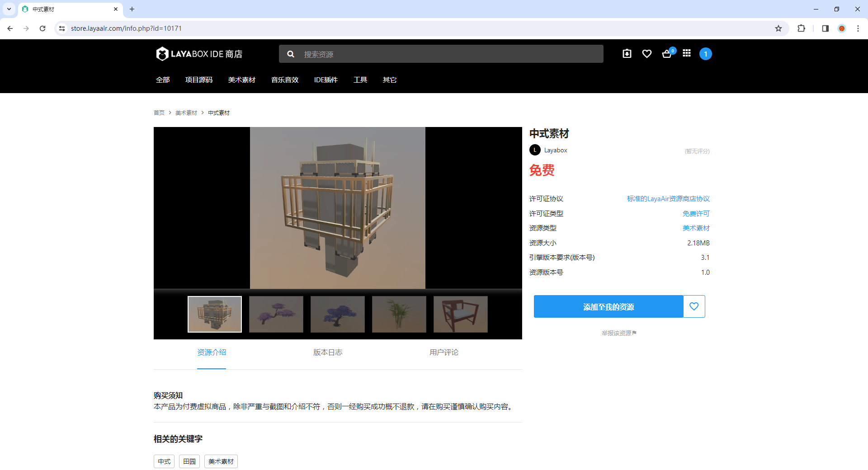Toggle the wishlist heart beside add button
The width and height of the screenshot is (868, 470).
pos(694,306)
